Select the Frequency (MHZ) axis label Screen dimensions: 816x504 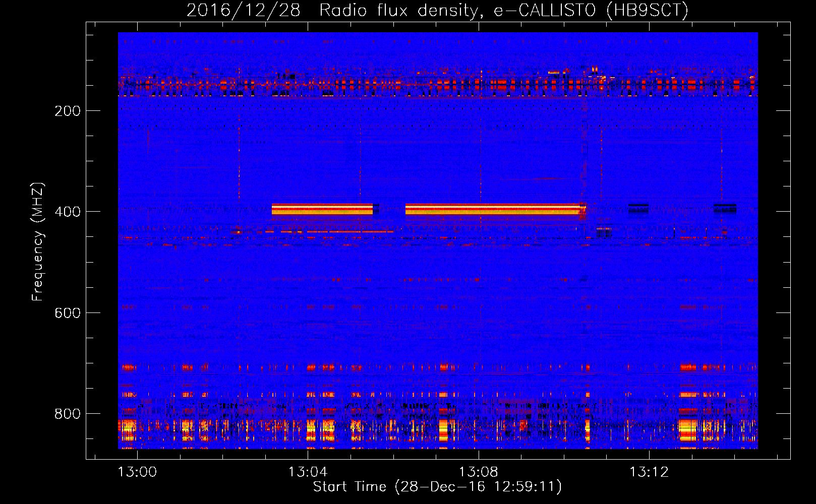coord(38,241)
